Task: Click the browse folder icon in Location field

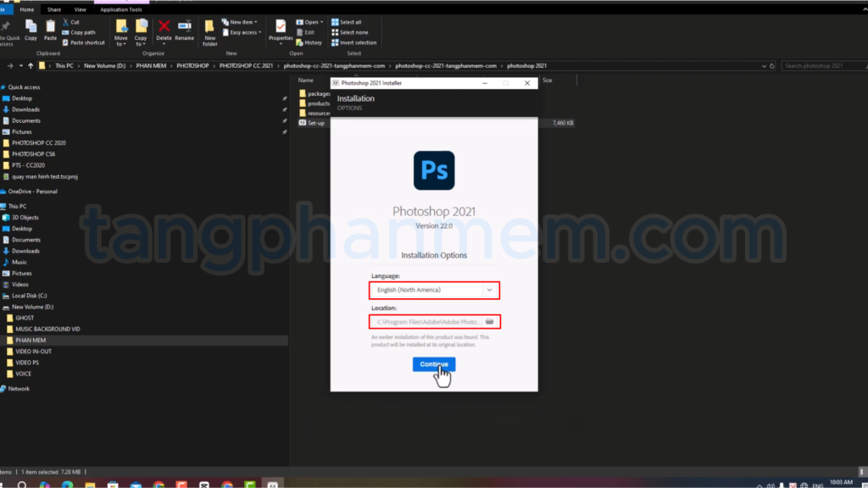Action: 489,322
